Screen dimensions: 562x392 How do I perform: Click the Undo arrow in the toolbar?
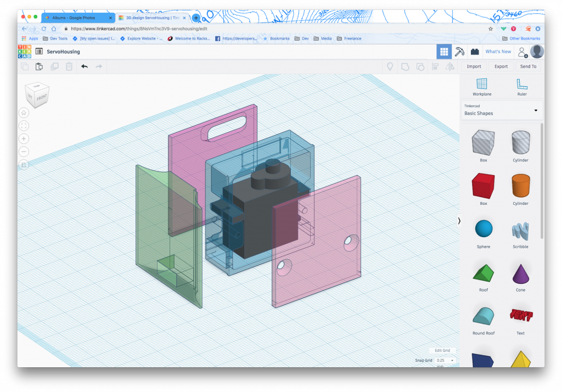pyautogui.click(x=84, y=66)
